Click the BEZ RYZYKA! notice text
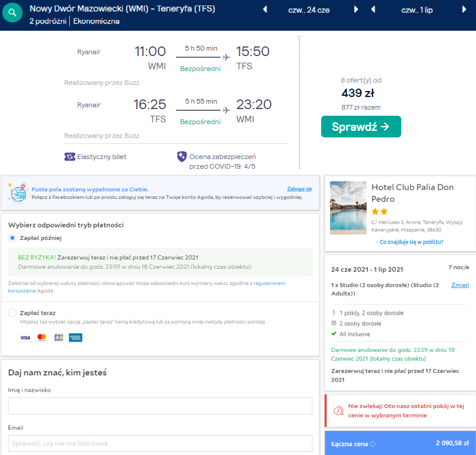The image size is (476, 455). pyautogui.click(x=37, y=257)
